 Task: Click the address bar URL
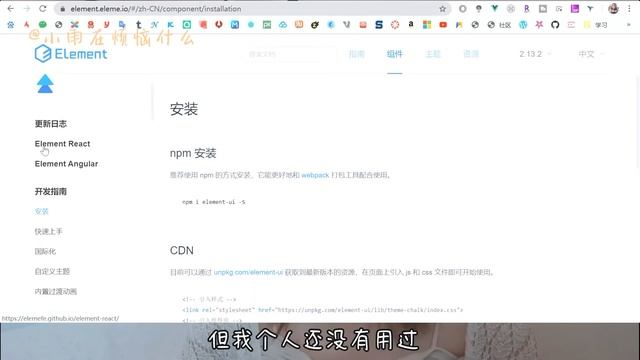tap(156, 9)
